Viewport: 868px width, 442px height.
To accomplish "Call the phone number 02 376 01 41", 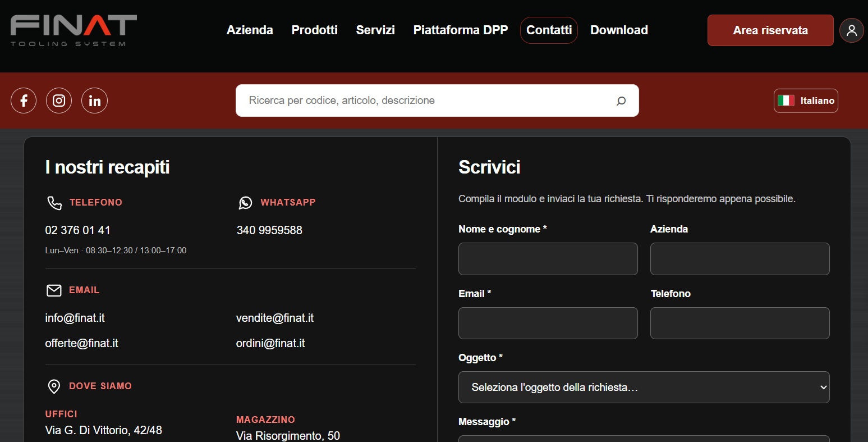I will [x=77, y=230].
